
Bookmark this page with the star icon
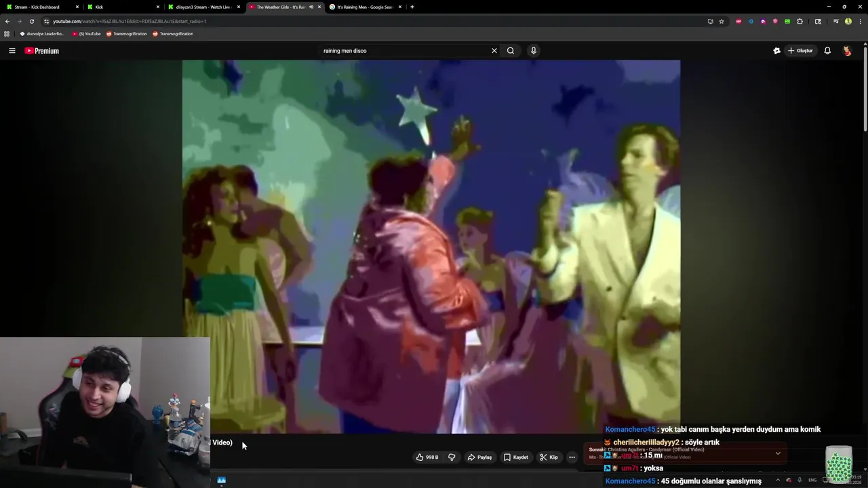pyautogui.click(x=722, y=21)
